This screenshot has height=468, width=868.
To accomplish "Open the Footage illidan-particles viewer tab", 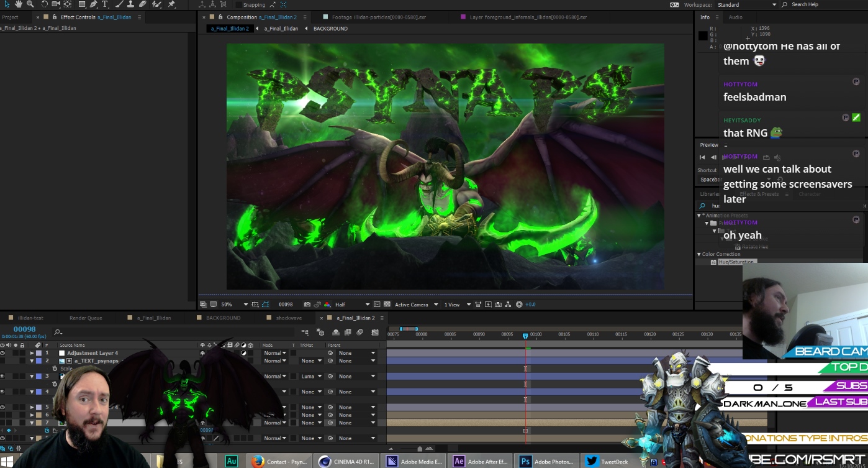I will click(379, 17).
